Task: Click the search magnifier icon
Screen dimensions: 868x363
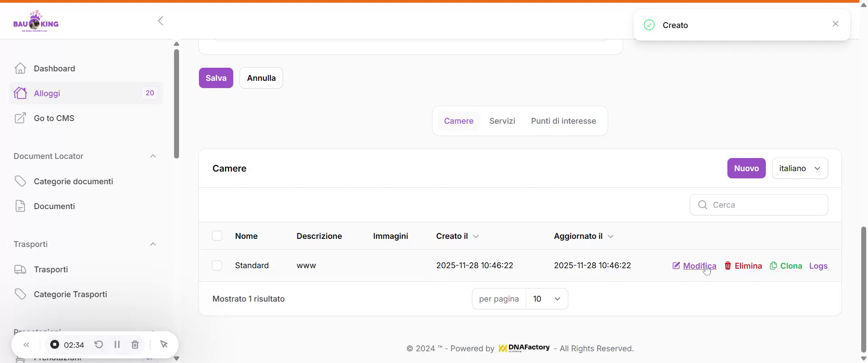Action: point(703,205)
